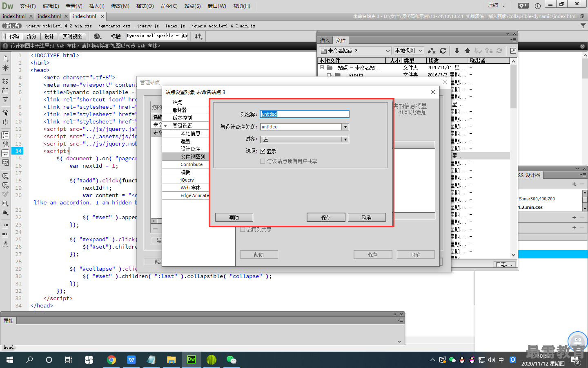Image resolution: width=588 pixels, height=368 pixels.
Task: Click Expand All icon in code toolbar
Action: coord(5,99)
